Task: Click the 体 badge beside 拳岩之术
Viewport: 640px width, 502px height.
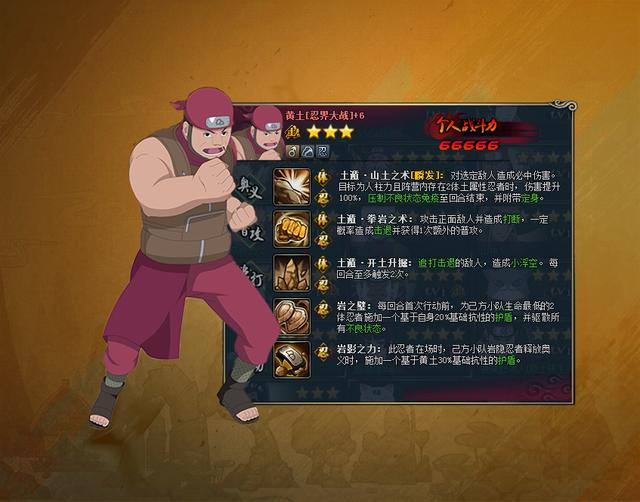Action: pos(322,220)
